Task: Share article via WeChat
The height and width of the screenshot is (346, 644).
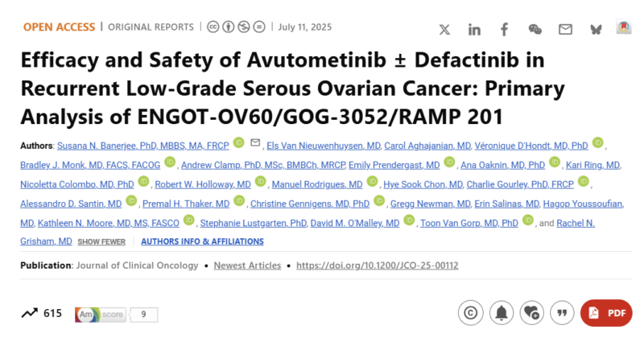Action: [535, 29]
